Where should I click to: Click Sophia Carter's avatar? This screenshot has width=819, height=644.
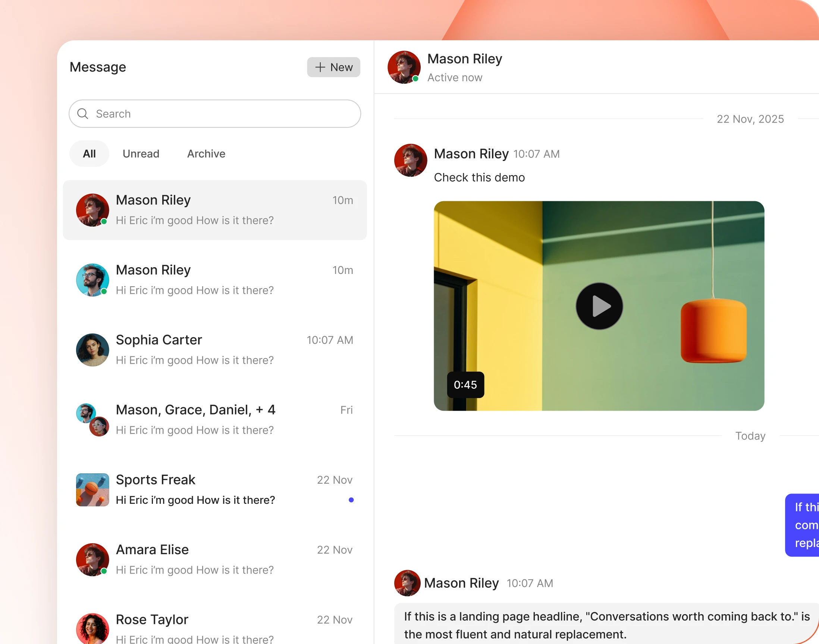pyautogui.click(x=92, y=350)
